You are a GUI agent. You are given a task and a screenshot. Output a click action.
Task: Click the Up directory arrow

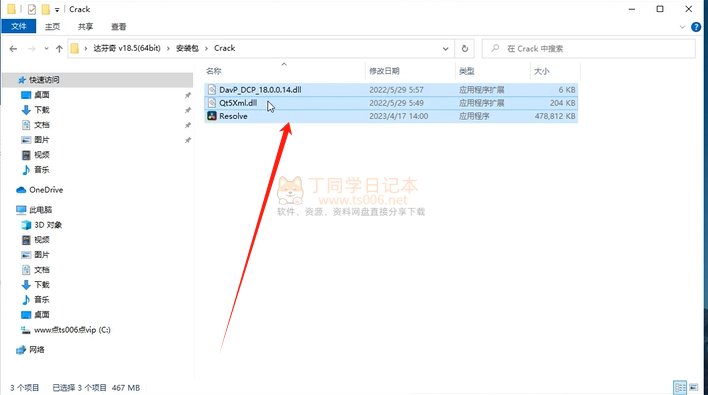[59, 49]
